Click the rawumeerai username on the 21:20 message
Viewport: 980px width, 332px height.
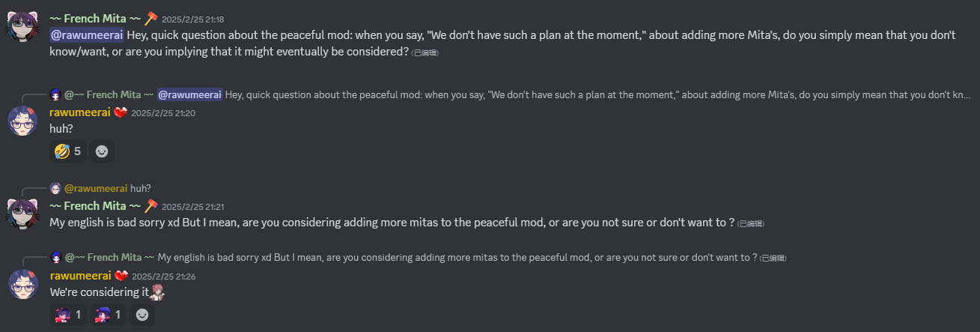(80, 112)
